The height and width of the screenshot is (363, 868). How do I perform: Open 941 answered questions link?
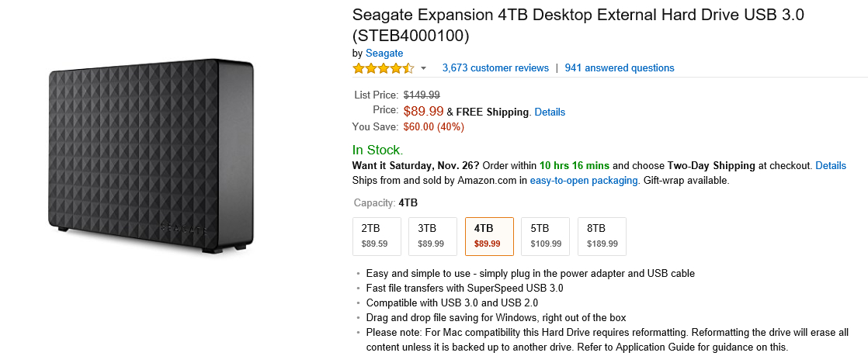tap(620, 68)
